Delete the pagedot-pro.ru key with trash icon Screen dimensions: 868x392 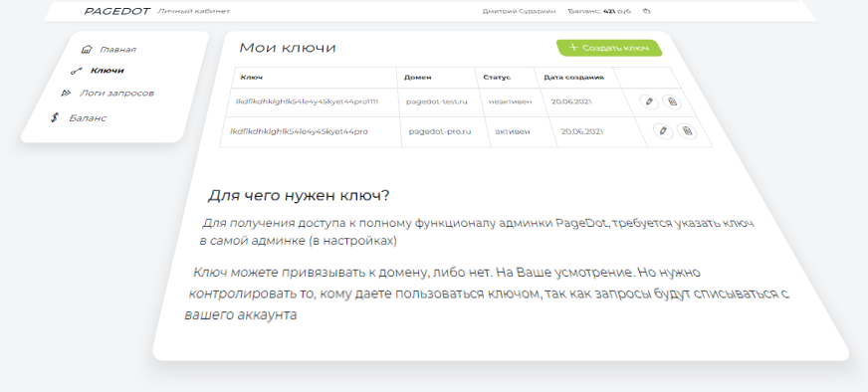(687, 131)
